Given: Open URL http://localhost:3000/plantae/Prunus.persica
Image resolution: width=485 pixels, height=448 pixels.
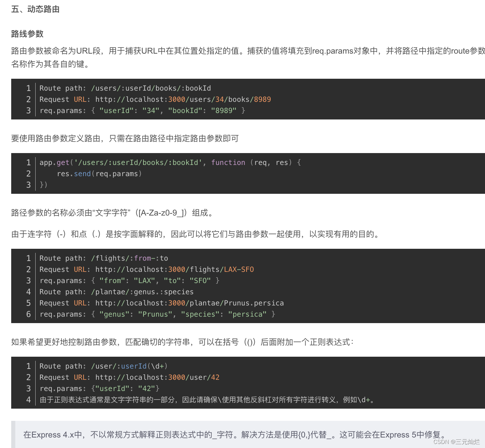Looking at the screenshot, I should 189,303.
